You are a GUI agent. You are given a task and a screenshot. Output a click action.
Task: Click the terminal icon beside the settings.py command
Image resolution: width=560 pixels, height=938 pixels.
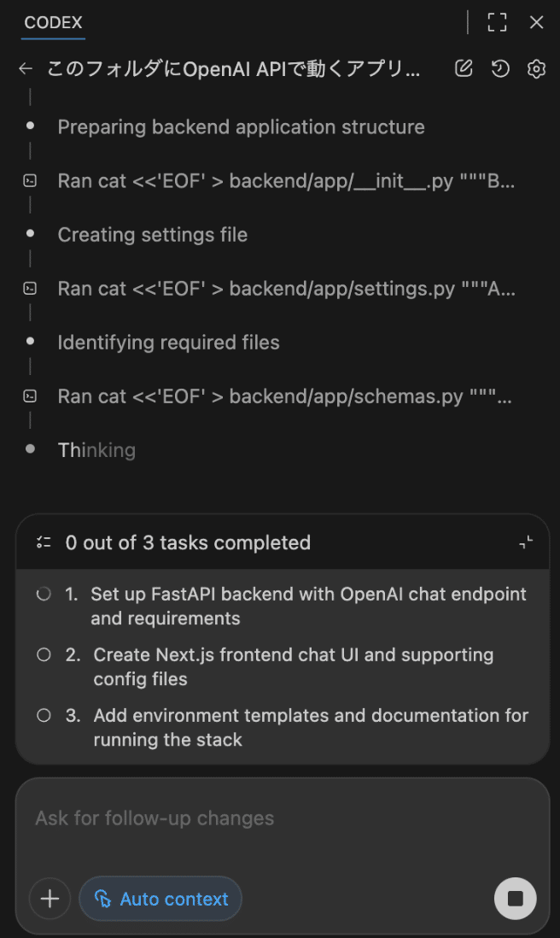(x=30, y=289)
